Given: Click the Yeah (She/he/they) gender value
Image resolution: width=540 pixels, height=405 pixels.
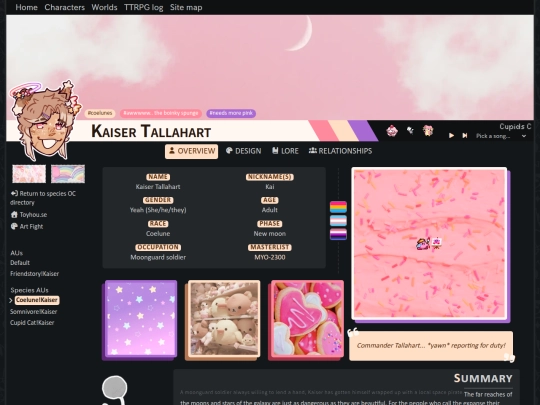Looking at the screenshot, I should 158,210.
